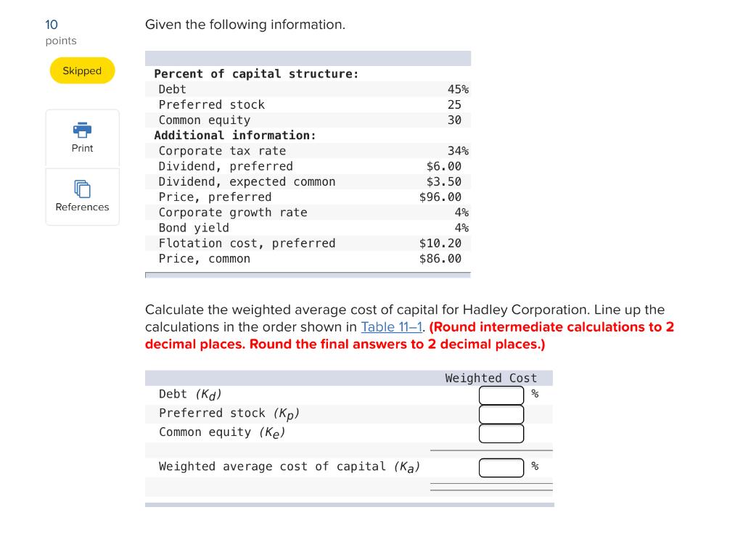Click the Flotation cost, preferred row
This screenshot has height=560, width=743.
point(308,242)
